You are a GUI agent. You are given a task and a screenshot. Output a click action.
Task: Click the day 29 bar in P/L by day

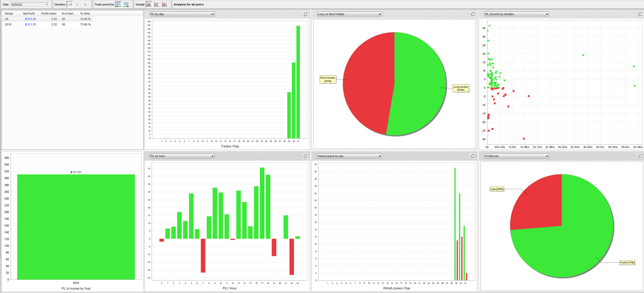[x=289, y=115]
